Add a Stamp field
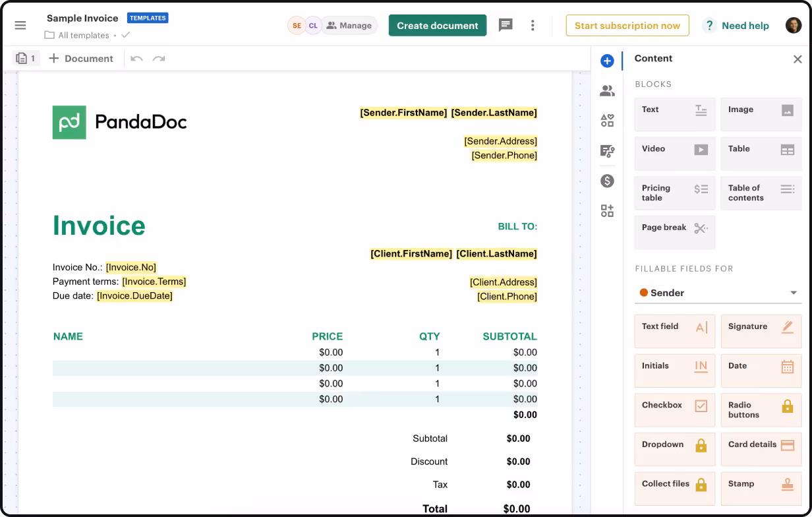The height and width of the screenshot is (517, 812). click(761, 489)
